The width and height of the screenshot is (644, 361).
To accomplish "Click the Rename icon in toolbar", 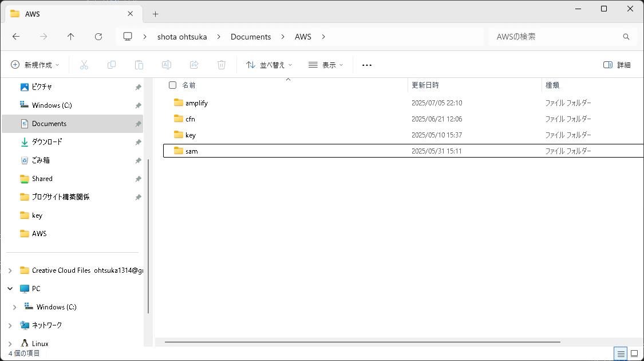I will (167, 65).
